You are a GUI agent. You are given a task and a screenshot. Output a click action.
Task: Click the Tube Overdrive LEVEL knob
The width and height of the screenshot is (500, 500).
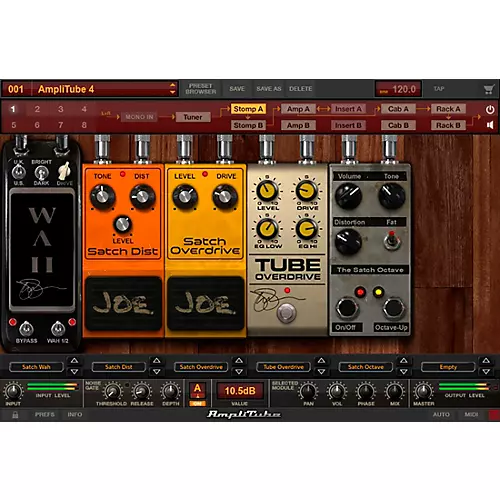[267, 191]
